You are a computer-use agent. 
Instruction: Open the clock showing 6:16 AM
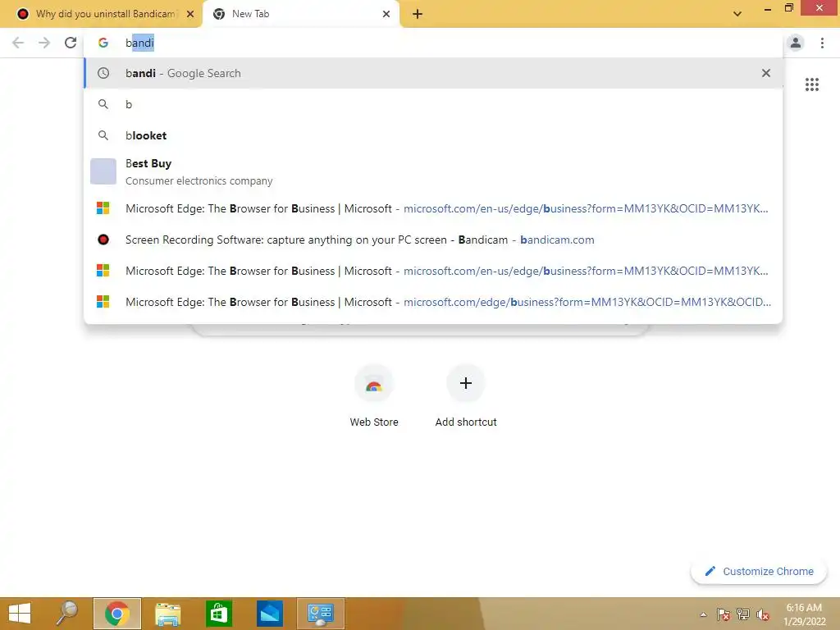804,614
